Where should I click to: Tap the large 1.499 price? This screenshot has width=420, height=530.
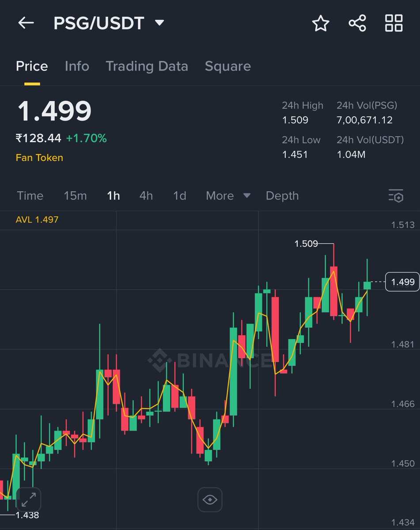54,111
